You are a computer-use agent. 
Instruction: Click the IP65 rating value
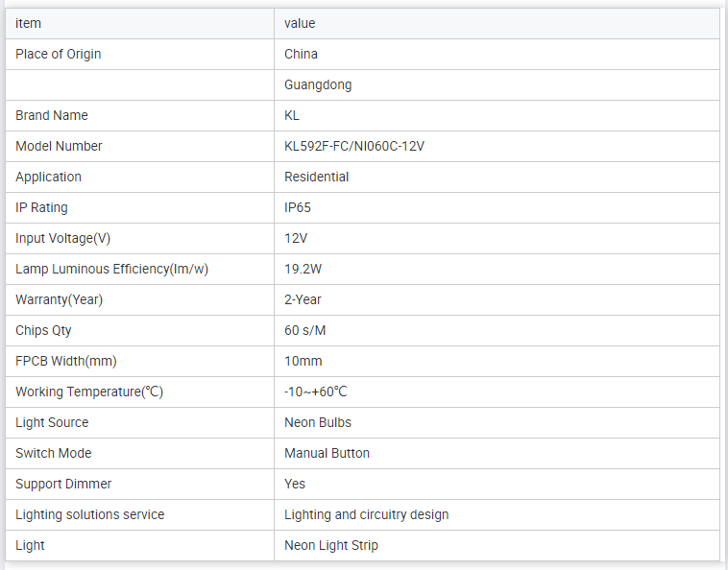298,207
